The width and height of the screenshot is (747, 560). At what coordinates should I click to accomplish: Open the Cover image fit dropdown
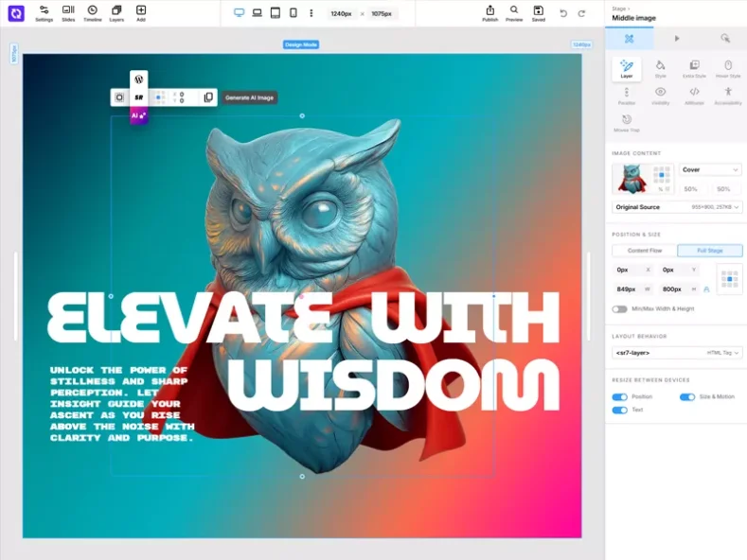coord(710,170)
